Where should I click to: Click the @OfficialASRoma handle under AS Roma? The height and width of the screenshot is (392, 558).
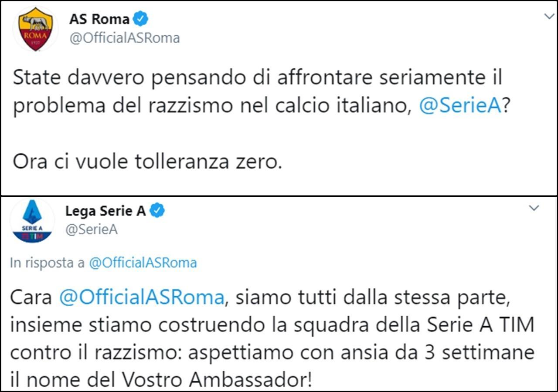click(x=124, y=38)
